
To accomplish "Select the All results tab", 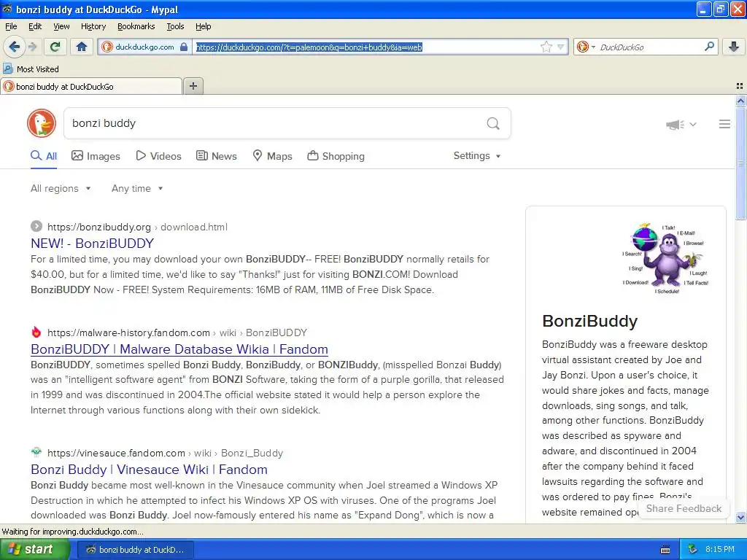I will pos(44,156).
